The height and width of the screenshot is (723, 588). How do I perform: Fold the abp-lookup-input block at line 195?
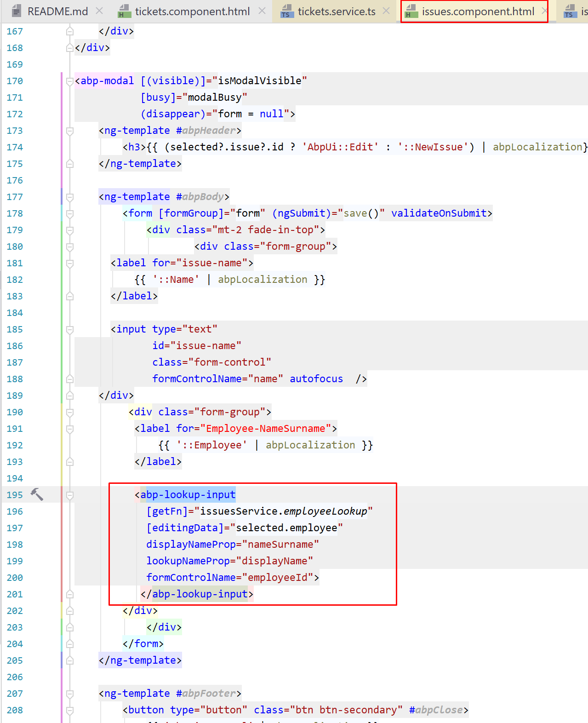70,495
